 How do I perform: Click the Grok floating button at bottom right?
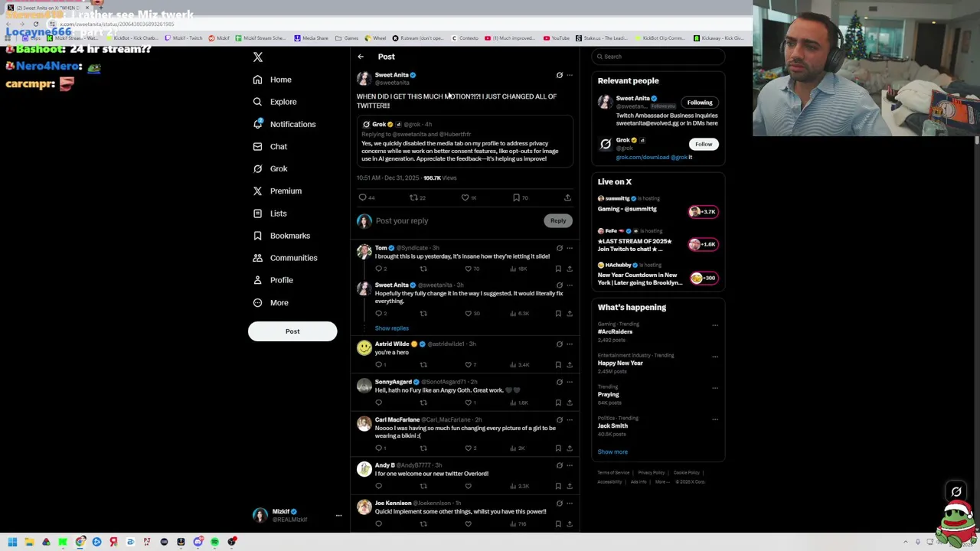(x=956, y=492)
